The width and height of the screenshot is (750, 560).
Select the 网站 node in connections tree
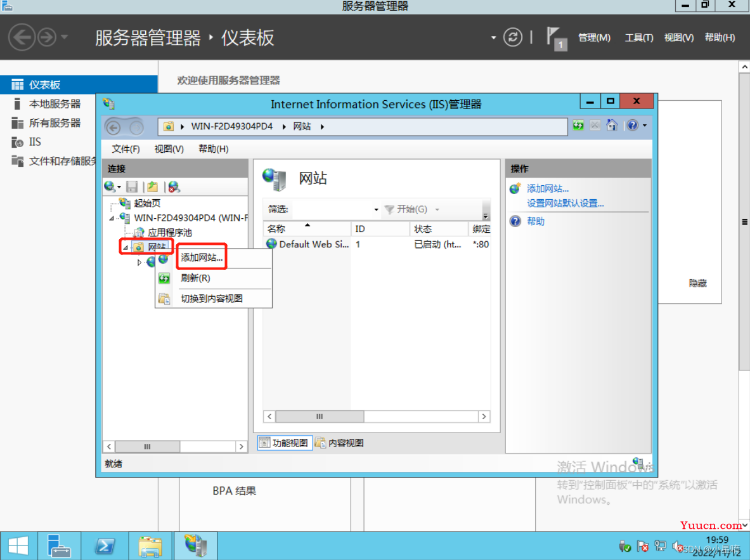point(157,247)
